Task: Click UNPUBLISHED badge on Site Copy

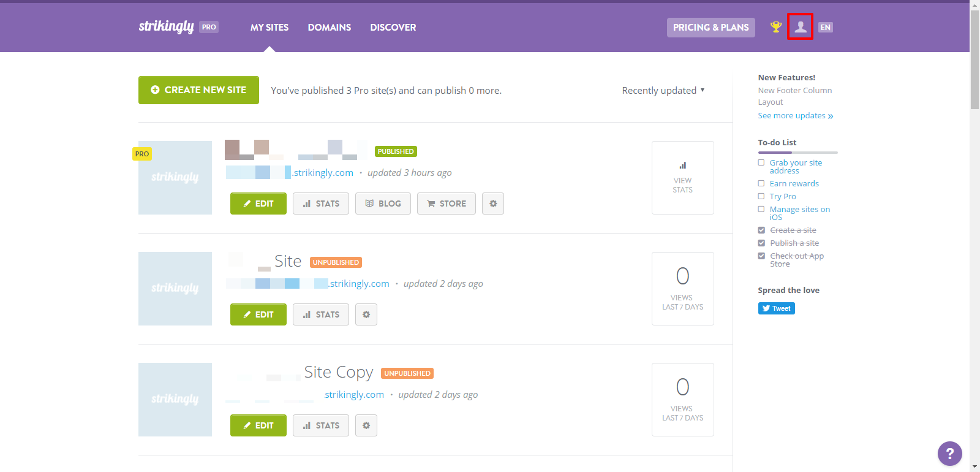Action: tap(407, 373)
